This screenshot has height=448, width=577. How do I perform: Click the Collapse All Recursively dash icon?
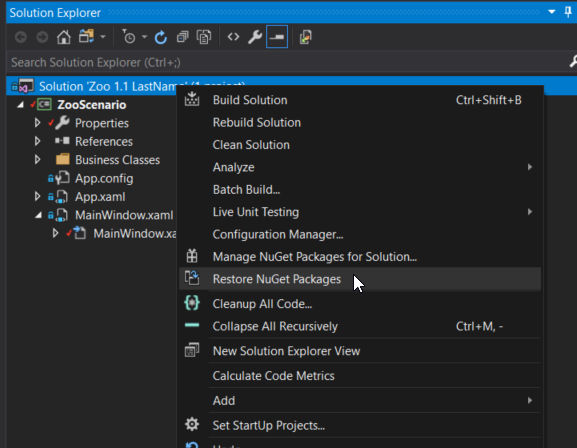tap(192, 325)
